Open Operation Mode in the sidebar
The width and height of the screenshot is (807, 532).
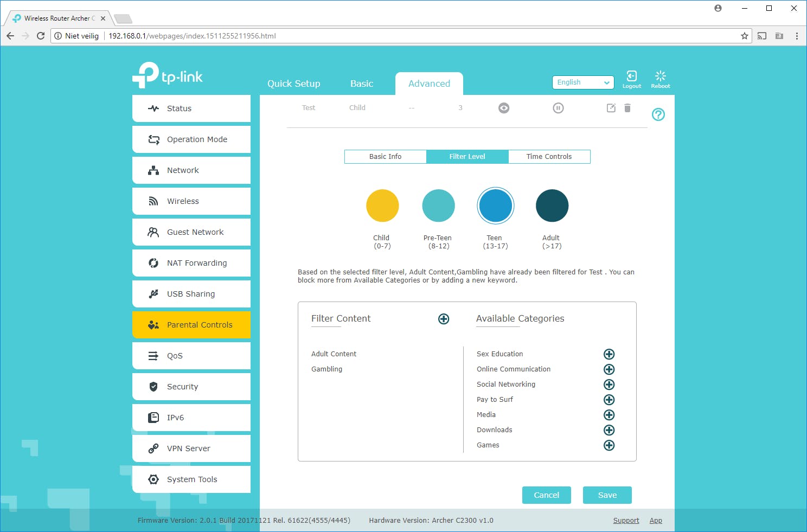point(191,139)
